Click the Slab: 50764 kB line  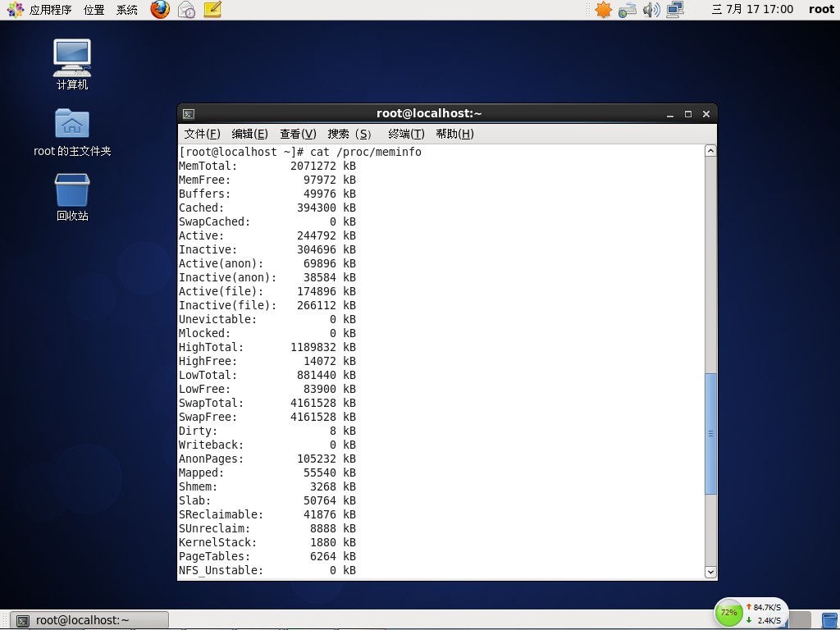tap(267, 500)
